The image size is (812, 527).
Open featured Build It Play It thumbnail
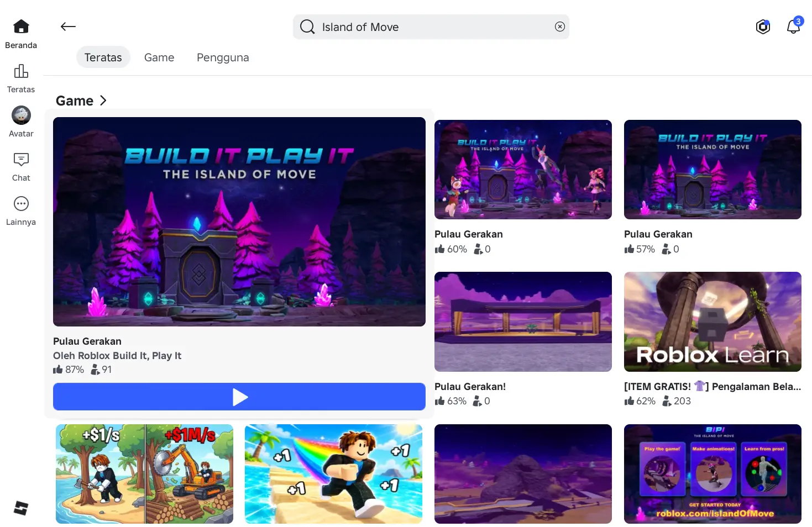[x=239, y=222]
